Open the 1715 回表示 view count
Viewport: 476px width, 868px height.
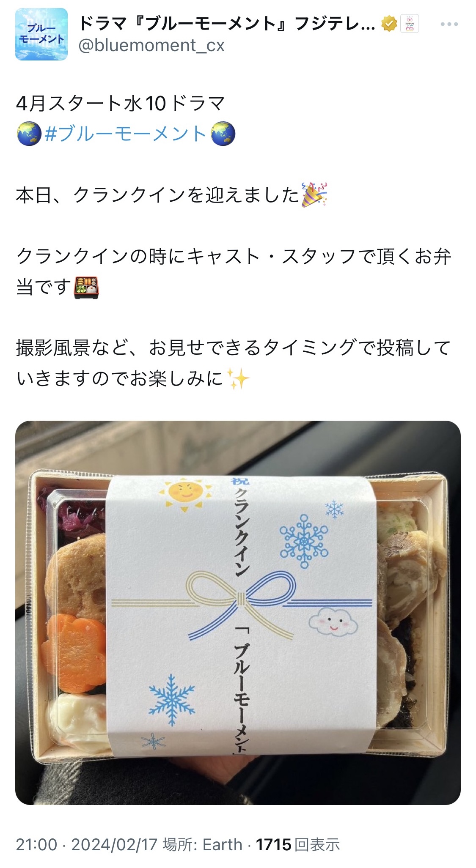tap(298, 845)
